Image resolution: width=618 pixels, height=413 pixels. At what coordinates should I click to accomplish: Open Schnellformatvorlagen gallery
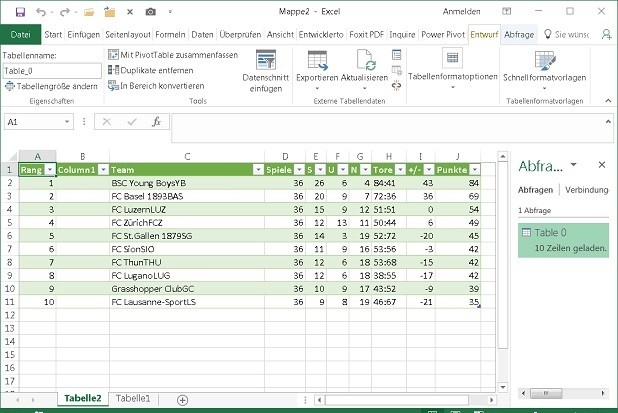point(545,71)
